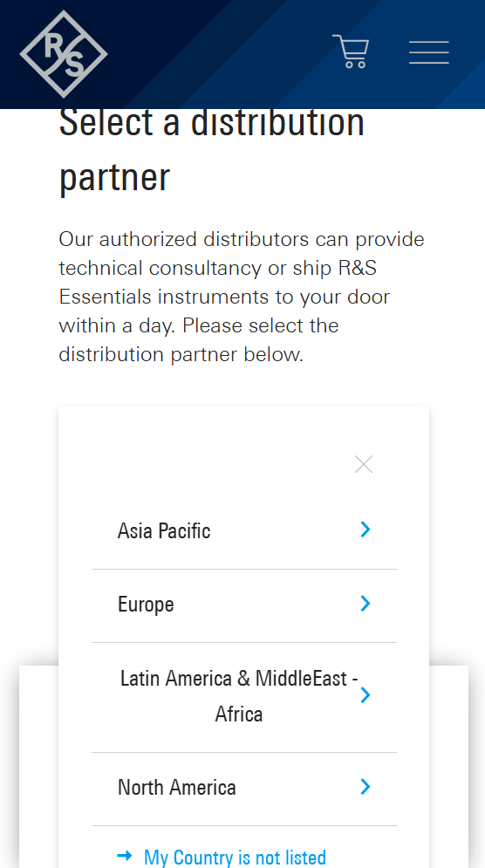Click empty dark blue header bar area

(222, 54)
